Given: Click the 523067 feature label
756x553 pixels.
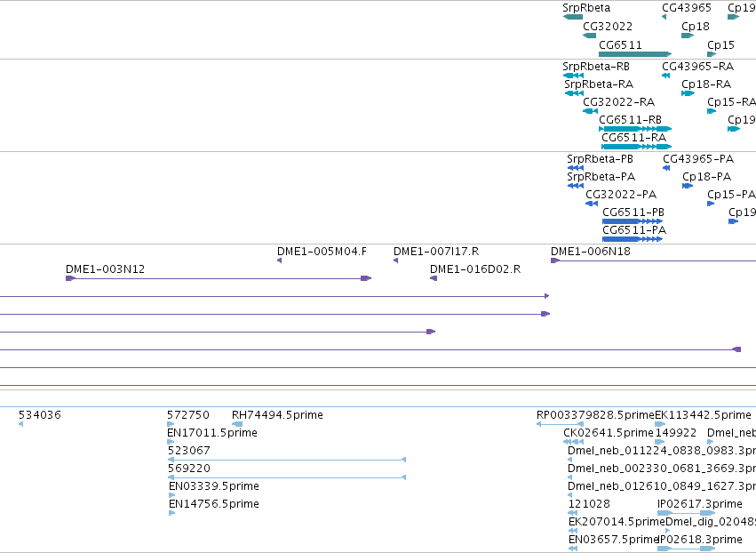Looking at the screenshot, I should [189, 451].
